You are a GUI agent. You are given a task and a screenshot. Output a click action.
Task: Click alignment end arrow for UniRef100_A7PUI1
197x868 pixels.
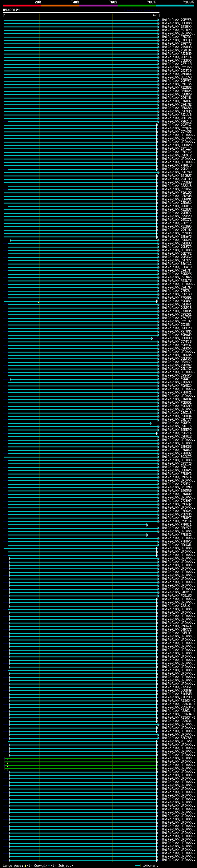[x=147, y=525]
